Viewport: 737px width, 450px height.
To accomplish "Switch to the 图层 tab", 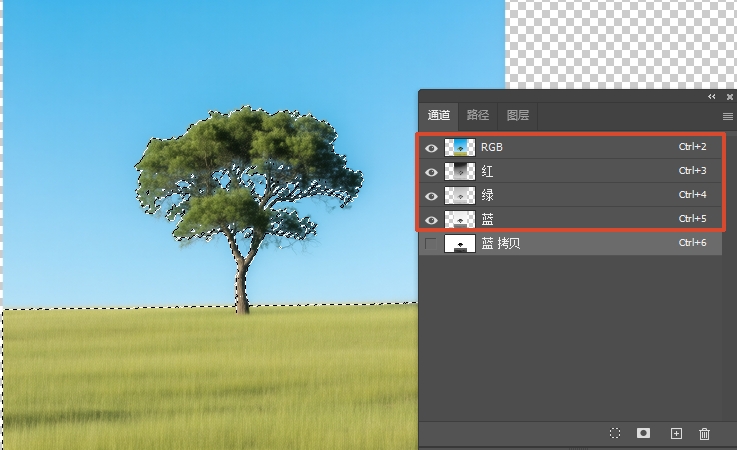I will 517,115.
